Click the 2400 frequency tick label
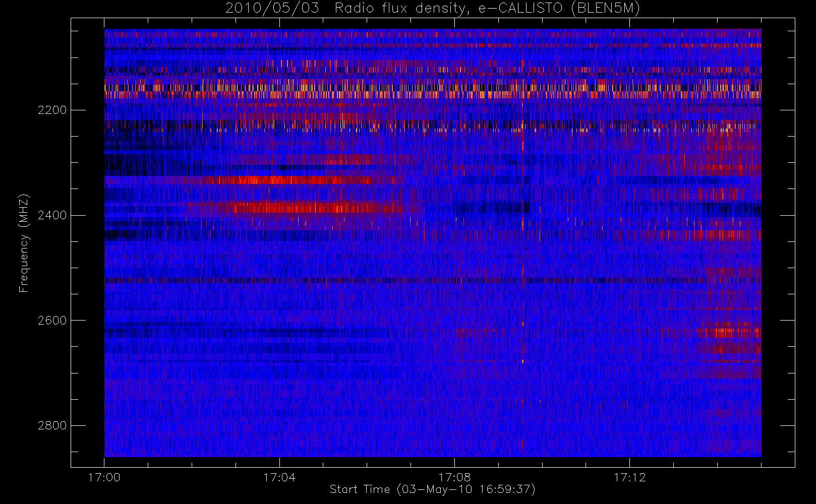816x504 pixels. tap(52, 216)
